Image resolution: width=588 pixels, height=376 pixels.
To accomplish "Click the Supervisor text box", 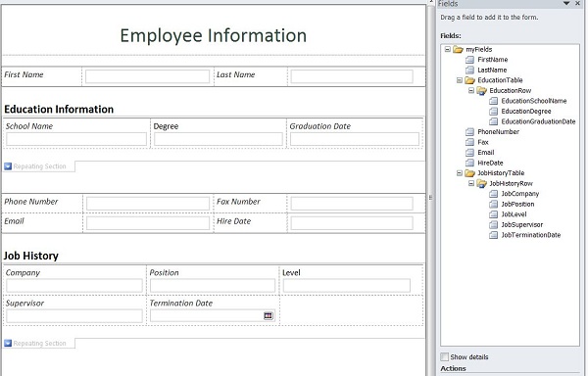I will (74, 316).
